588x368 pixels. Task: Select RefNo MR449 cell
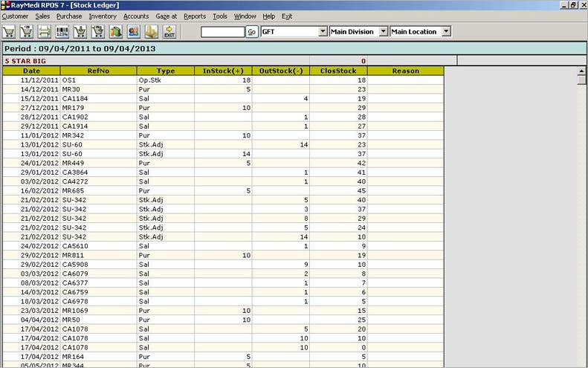click(99, 163)
